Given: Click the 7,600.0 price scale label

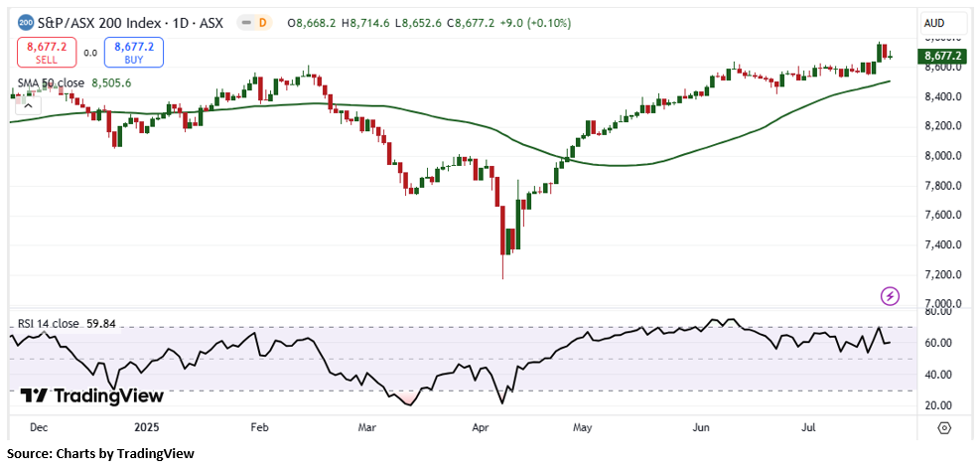Looking at the screenshot, I should coord(943,215).
